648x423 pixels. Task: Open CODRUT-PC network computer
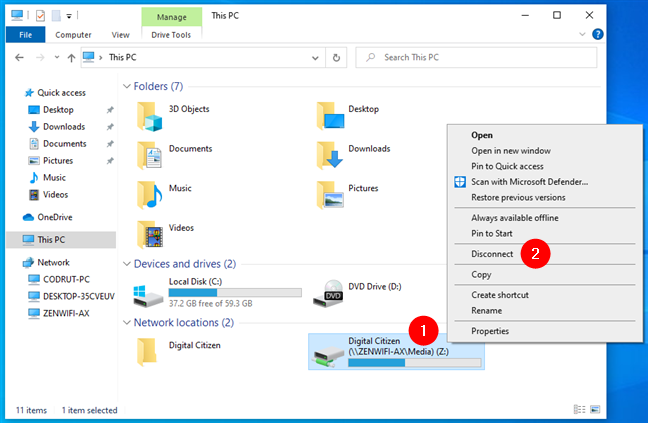(x=66, y=279)
